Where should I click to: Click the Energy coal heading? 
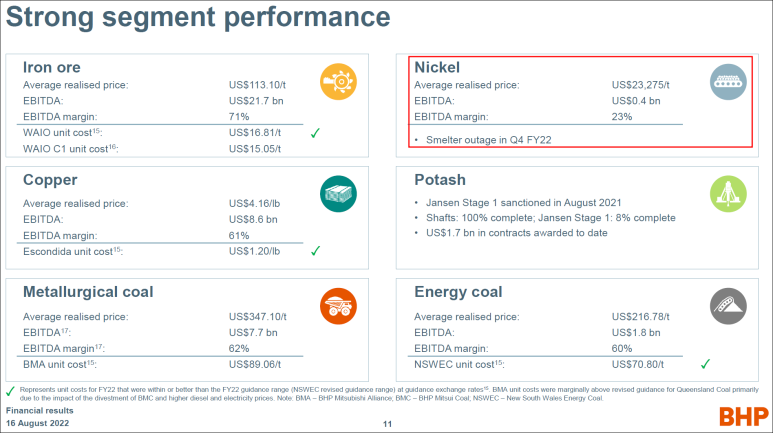[458, 292]
